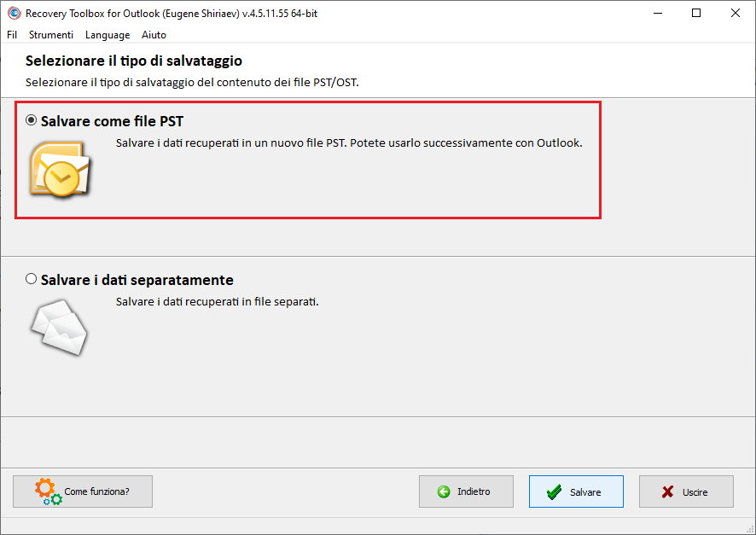Minimize the Recovery Toolbox window

coord(658,13)
